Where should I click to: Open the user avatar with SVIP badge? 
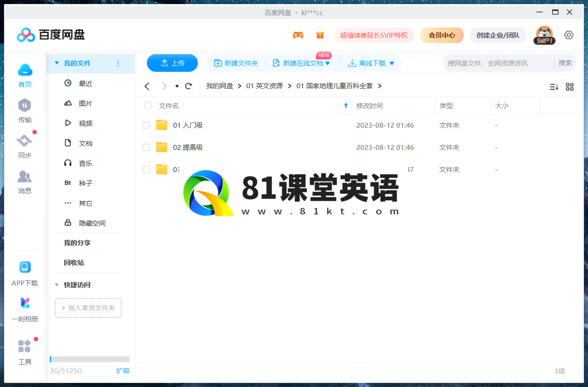click(x=545, y=35)
